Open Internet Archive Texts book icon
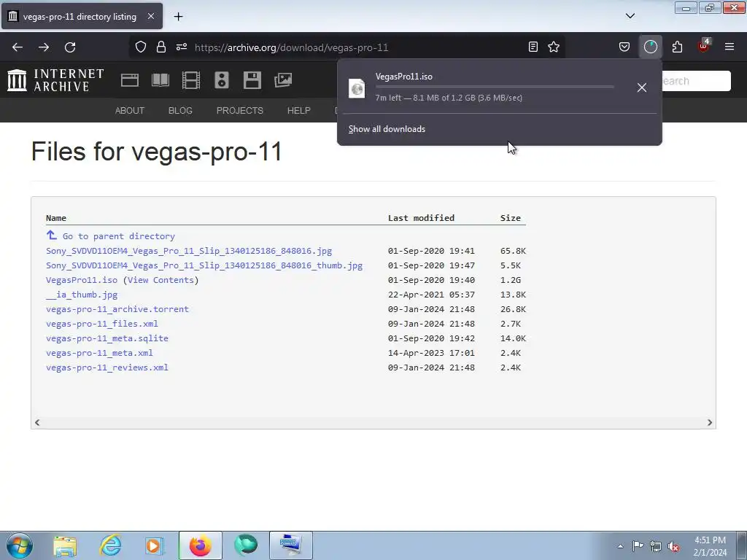This screenshot has width=747, height=560. pyautogui.click(x=160, y=80)
